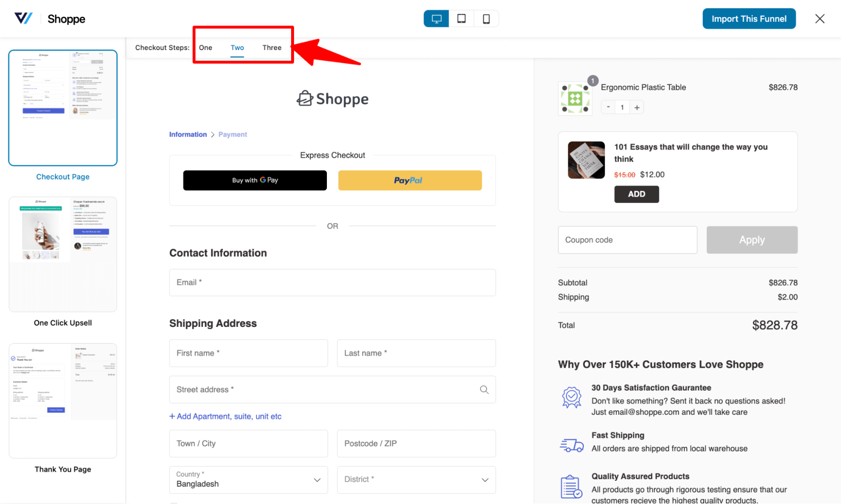Switch to mobile preview mode
Viewport: 841px width, 504px height.
point(486,19)
